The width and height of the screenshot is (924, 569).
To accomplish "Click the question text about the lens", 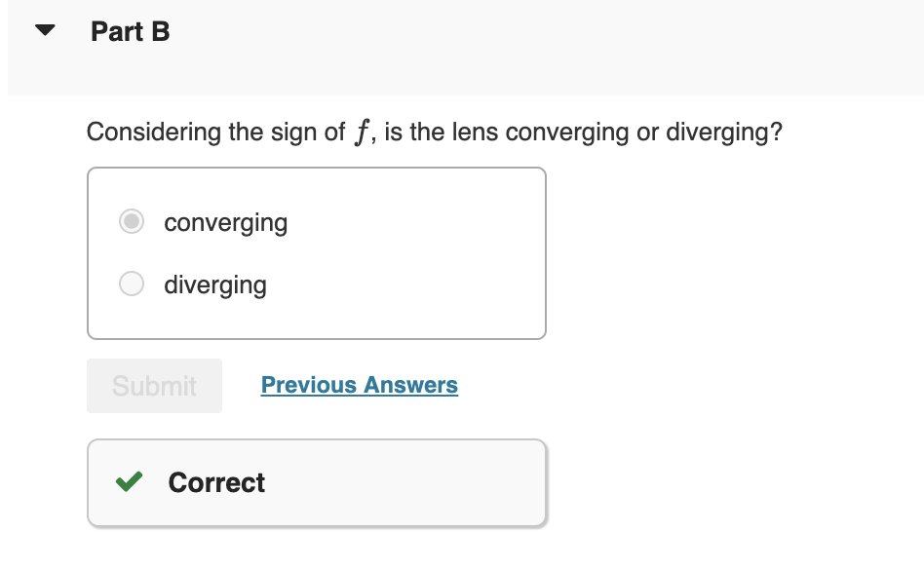I will pos(434,132).
